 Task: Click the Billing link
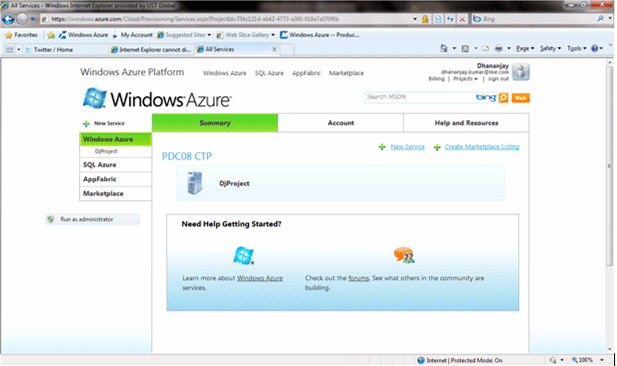436,79
